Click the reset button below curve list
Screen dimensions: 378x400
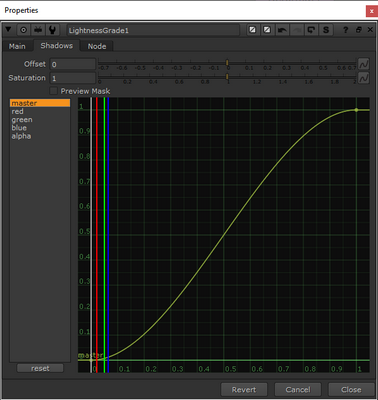[x=40, y=368]
